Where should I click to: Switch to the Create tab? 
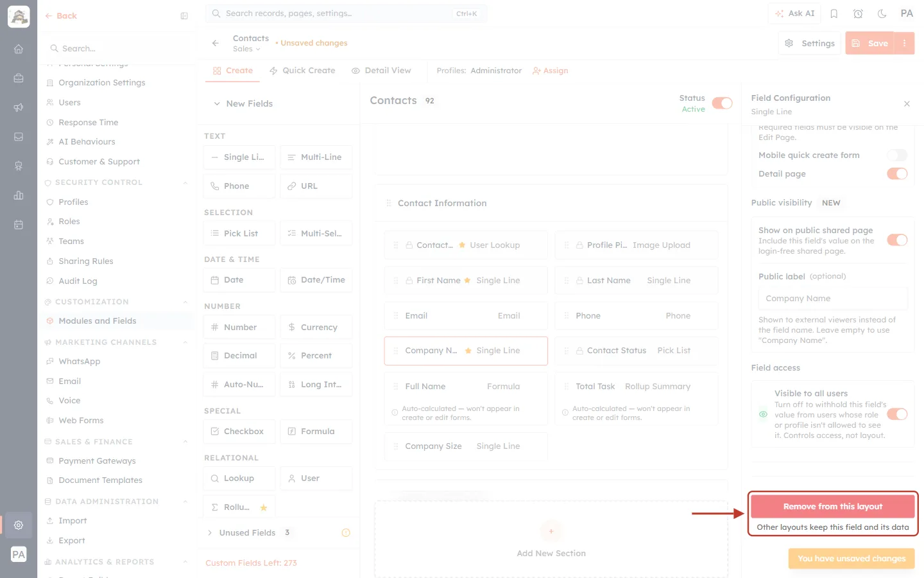coord(233,71)
